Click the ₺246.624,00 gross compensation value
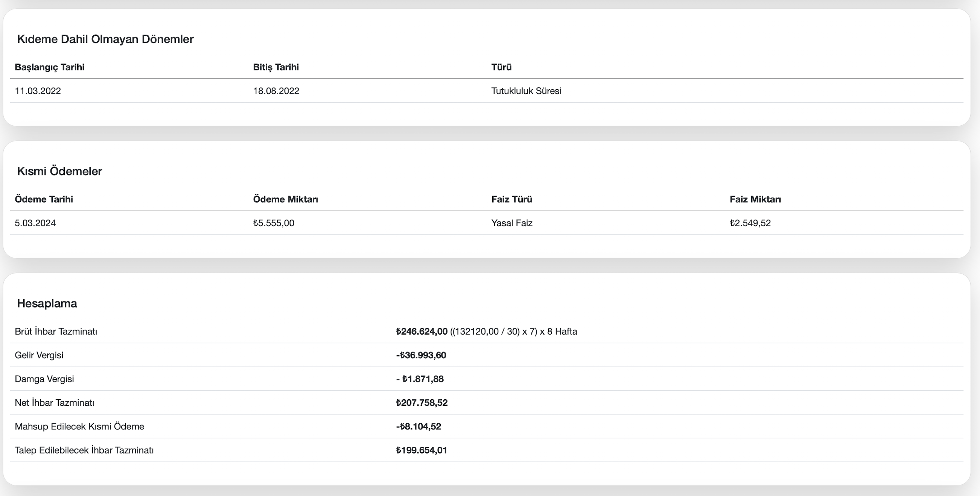This screenshot has width=980, height=496. [422, 331]
